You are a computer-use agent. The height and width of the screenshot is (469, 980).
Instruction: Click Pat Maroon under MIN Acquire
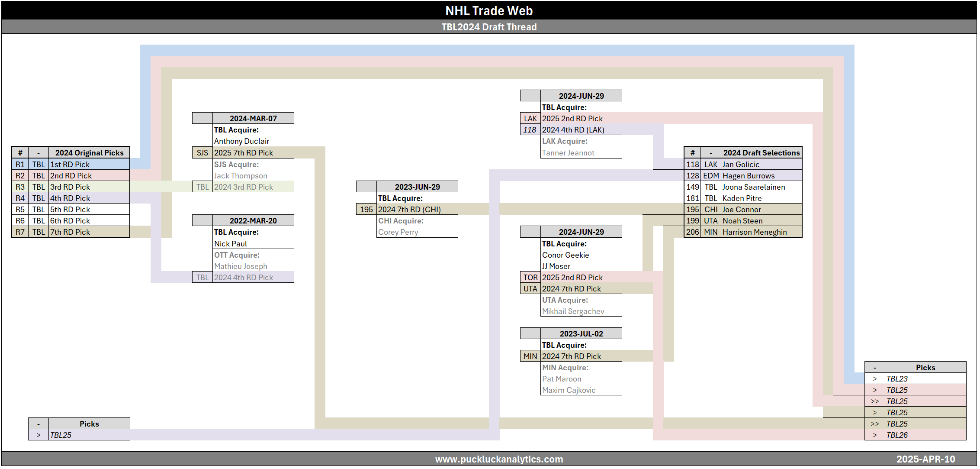click(562, 378)
